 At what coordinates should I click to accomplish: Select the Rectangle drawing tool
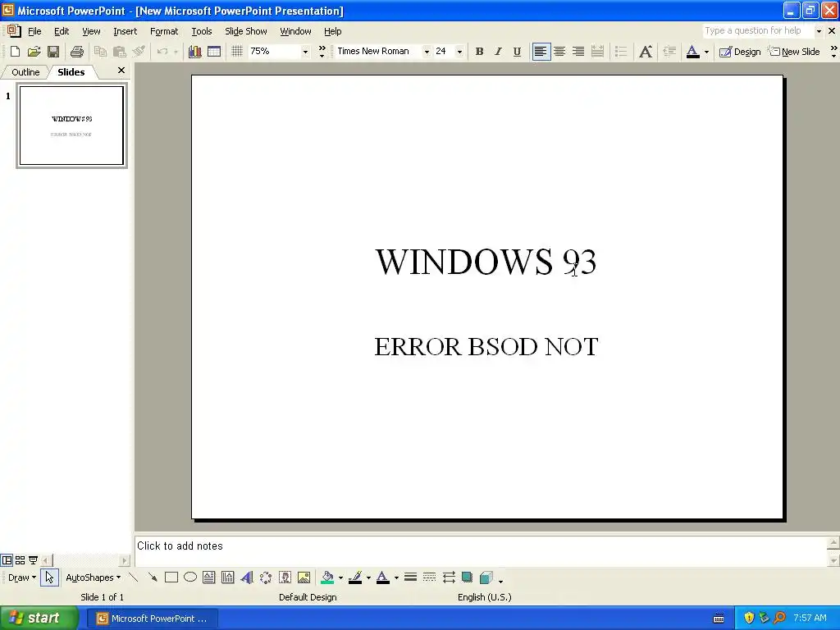(x=171, y=577)
